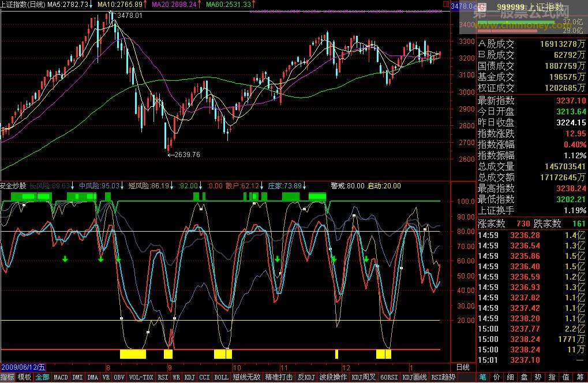588x383 pixels.
Task: Select the RSI indicator tab
Action: click(163, 377)
